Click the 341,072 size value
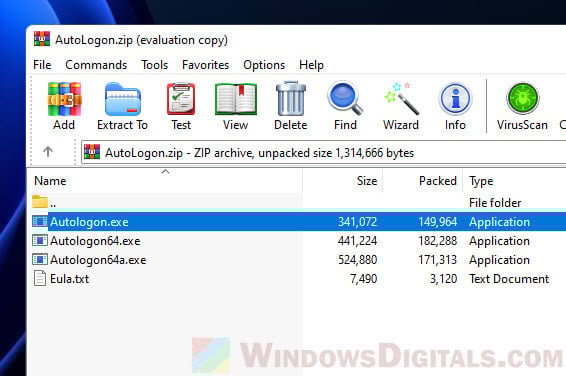The width and height of the screenshot is (566, 376). [357, 222]
